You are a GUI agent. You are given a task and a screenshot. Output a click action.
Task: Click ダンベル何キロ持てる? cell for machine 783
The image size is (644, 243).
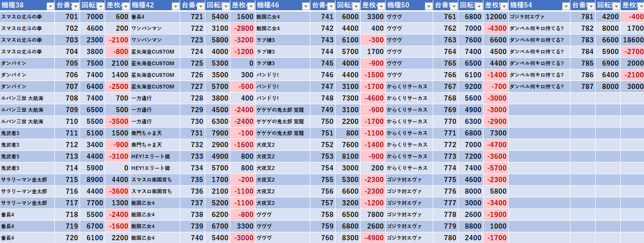(539, 40)
